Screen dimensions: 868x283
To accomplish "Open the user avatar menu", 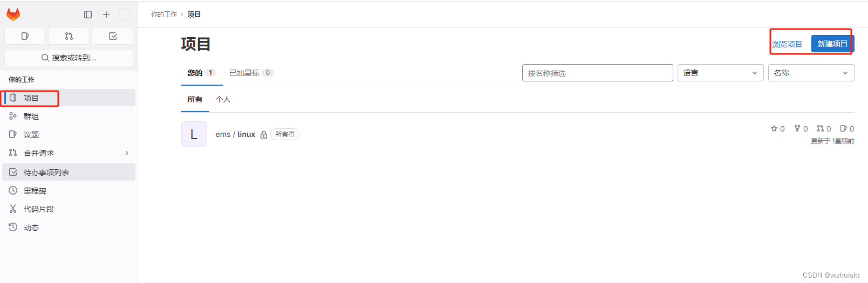I will (x=125, y=15).
